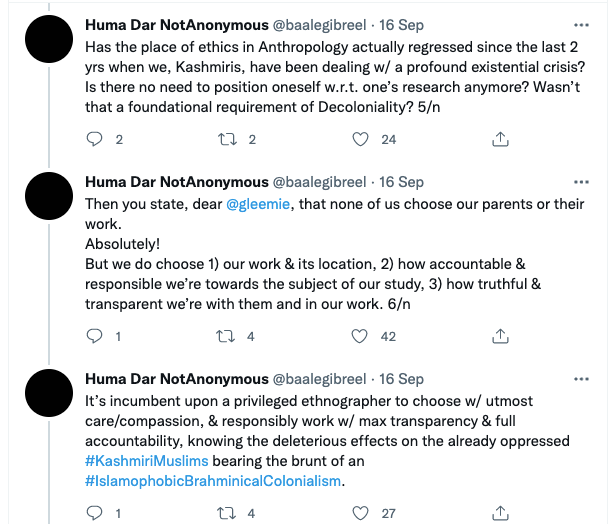Like the 6/n tweet with 42 likes
613x524 pixels.
click(363, 337)
